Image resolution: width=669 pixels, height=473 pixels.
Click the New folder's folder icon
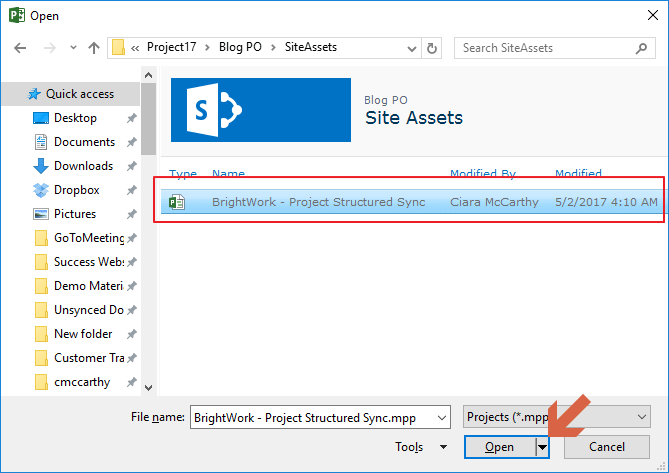coord(41,334)
